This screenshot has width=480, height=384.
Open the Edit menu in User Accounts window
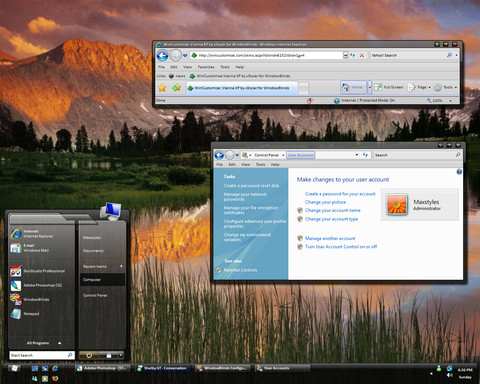tap(232, 165)
